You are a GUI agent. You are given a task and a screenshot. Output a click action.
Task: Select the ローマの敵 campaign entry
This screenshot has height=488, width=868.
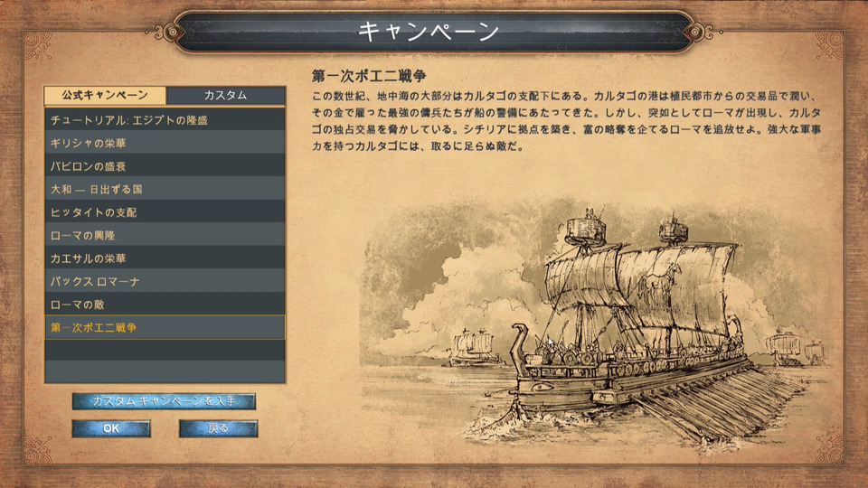tap(165, 305)
